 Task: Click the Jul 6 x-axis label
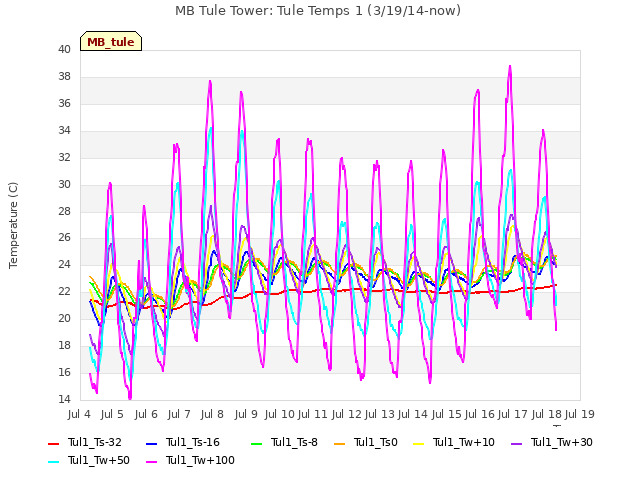coord(146,414)
